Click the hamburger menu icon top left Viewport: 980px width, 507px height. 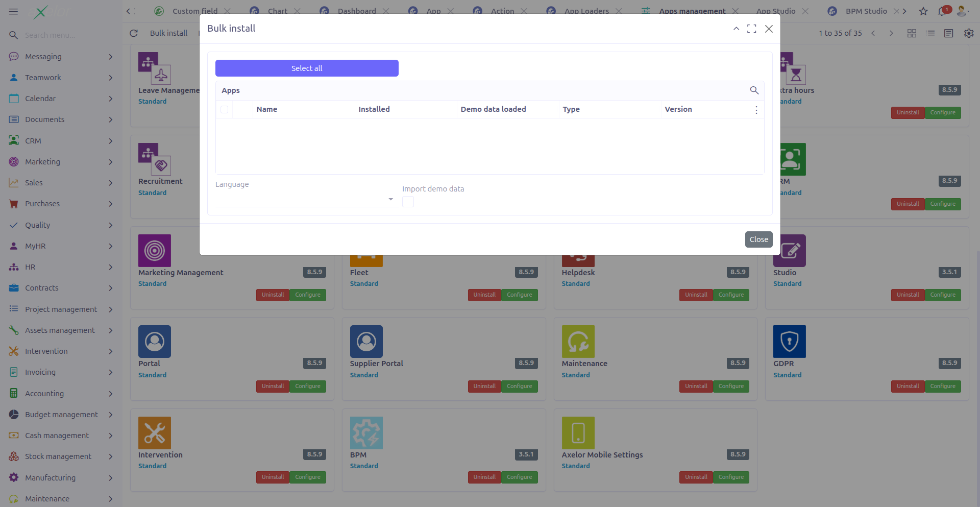coord(14,11)
